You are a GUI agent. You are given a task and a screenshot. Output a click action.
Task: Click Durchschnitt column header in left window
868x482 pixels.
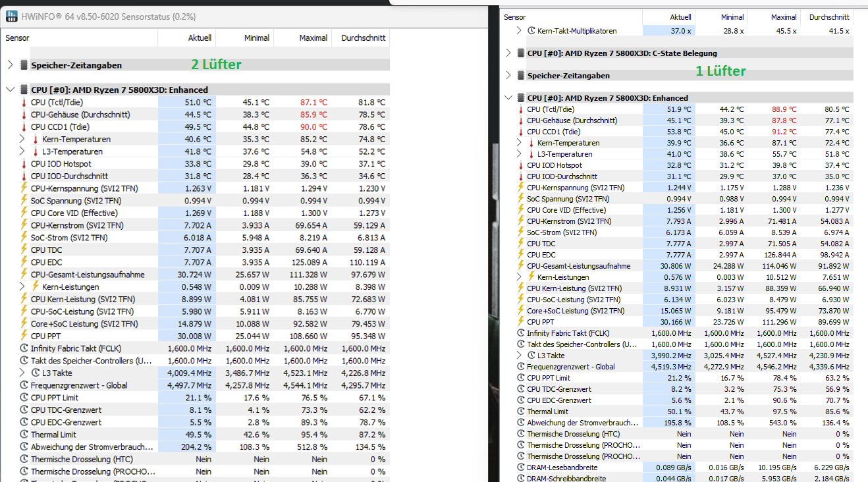click(x=364, y=38)
